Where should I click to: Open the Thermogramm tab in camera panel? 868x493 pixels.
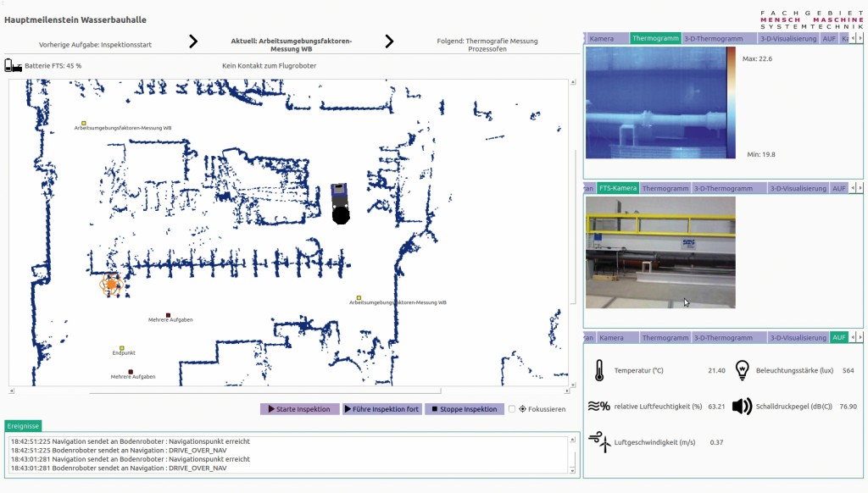[x=665, y=188]
